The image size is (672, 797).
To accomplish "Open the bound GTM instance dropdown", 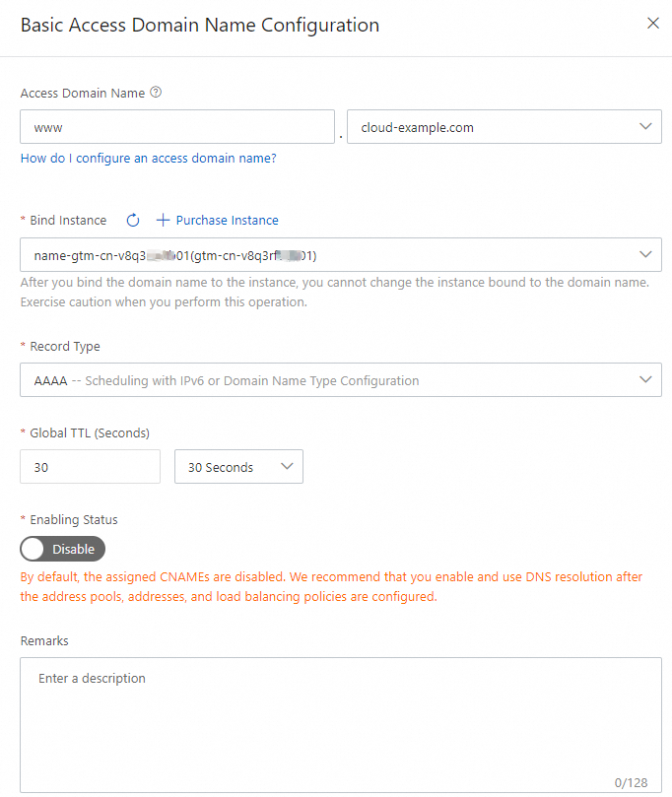I will point(340,254).
